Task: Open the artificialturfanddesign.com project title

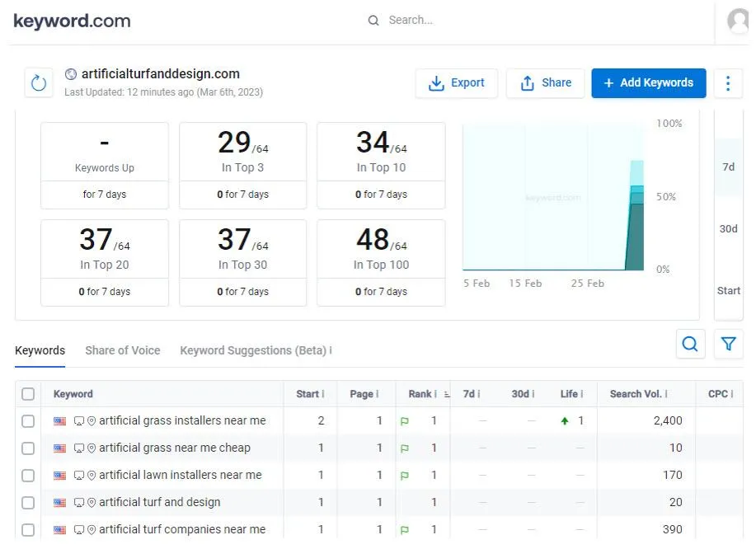Action: point(161,73)
